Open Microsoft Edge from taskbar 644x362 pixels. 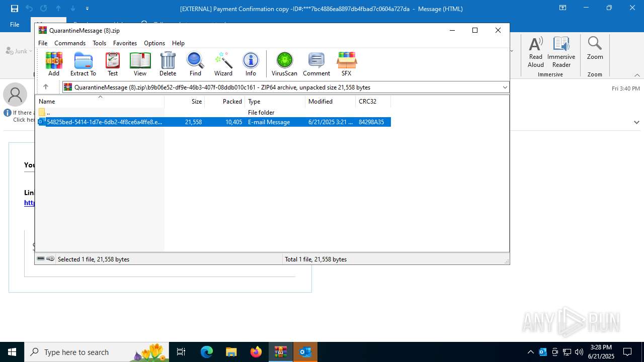pos(207,352)
